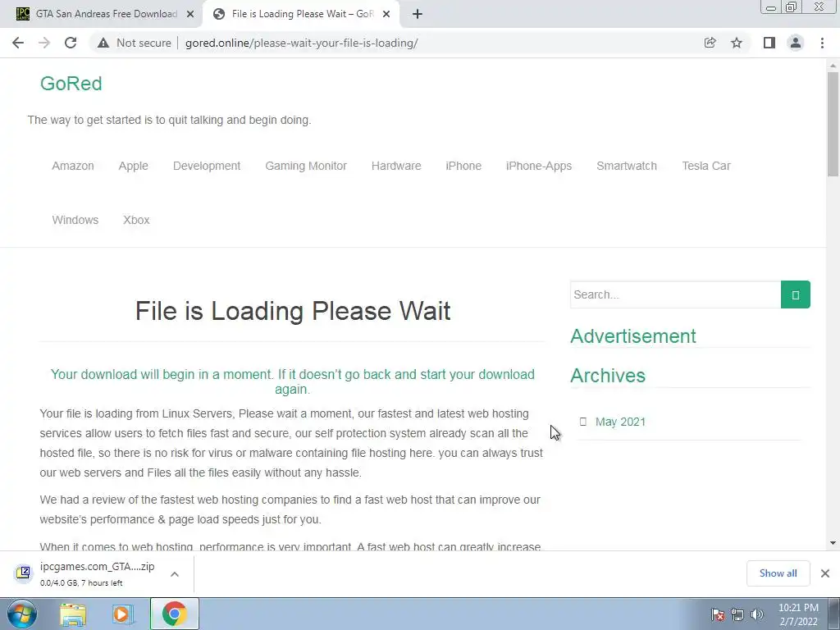Reload the current page
The width and height of the screenshot is (840, 630).
71,43
